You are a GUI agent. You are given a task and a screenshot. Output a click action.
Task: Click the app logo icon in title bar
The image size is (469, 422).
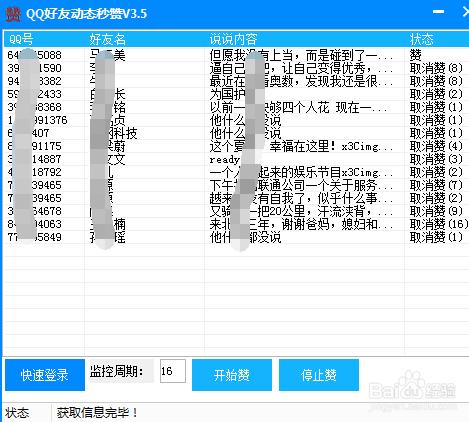point(13,14)
